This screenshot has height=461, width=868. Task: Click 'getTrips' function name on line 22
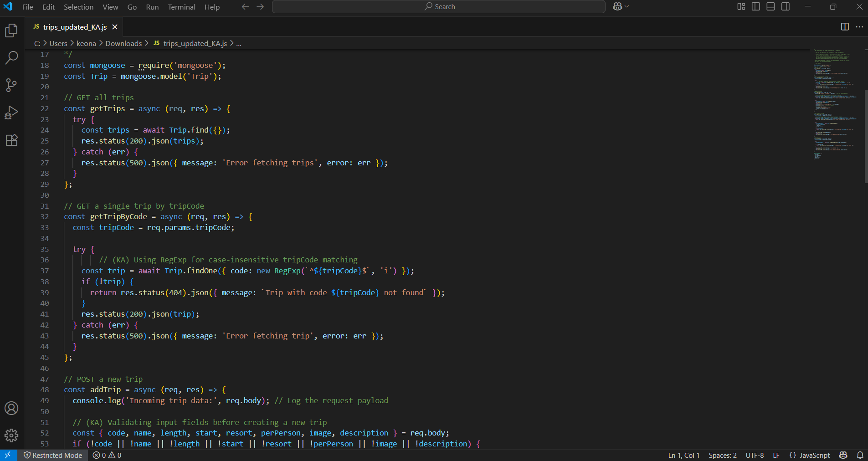tap(108, 108)
